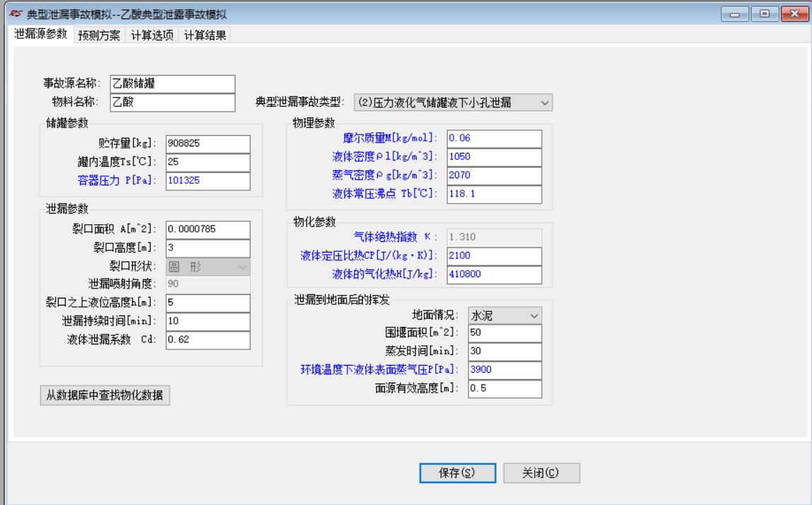The height and width of the screenshot is (505, 812).
Task: Click the 裂口高度[m] field
Action: click(208, 248)
